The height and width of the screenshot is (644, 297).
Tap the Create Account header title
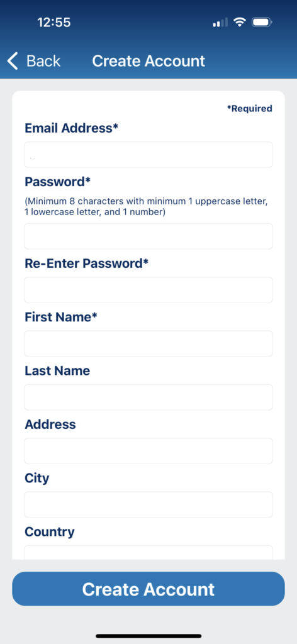[148, 61]
